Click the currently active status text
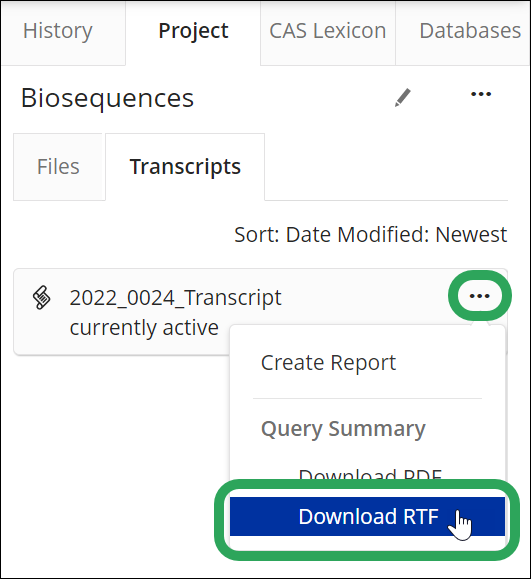 click(144, 328)
